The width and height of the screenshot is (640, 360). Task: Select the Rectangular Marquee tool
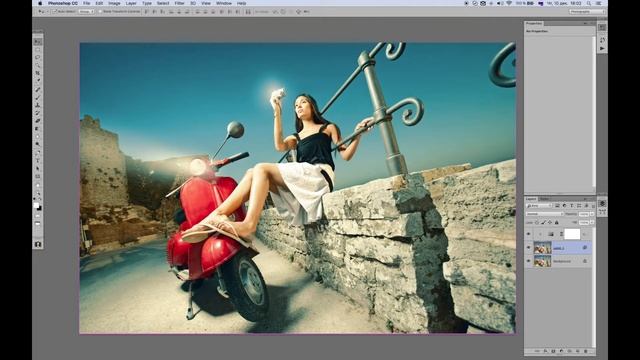tap(38, 50)
